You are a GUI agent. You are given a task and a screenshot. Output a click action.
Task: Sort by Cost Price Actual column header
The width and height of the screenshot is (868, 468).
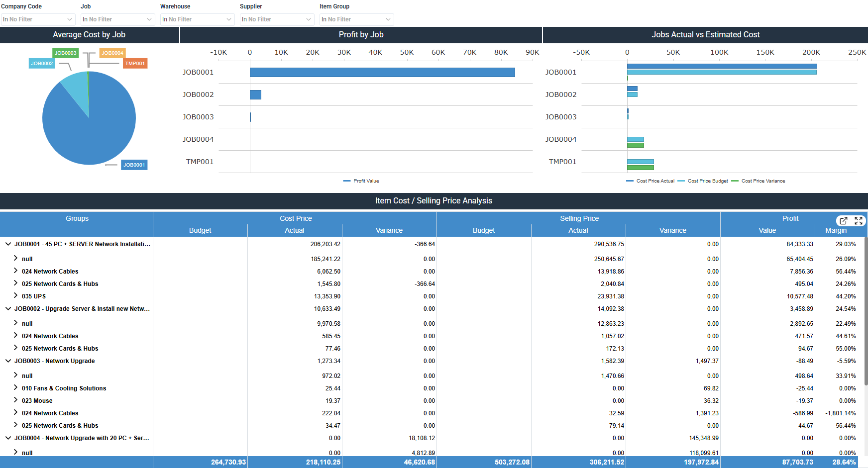click(x=295, y=230)
